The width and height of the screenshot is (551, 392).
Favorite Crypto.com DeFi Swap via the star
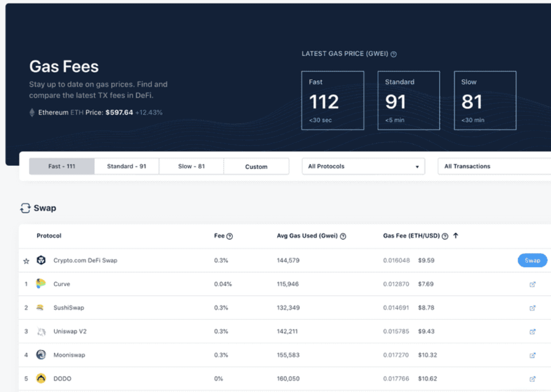pyautogui.click(x=26, y=260)
